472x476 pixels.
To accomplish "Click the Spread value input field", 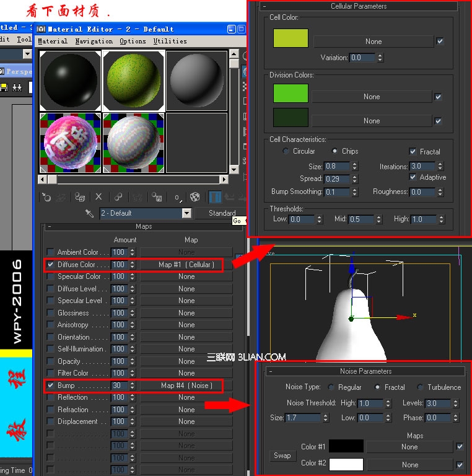I will pyautogui.click(x=337, y=178).
